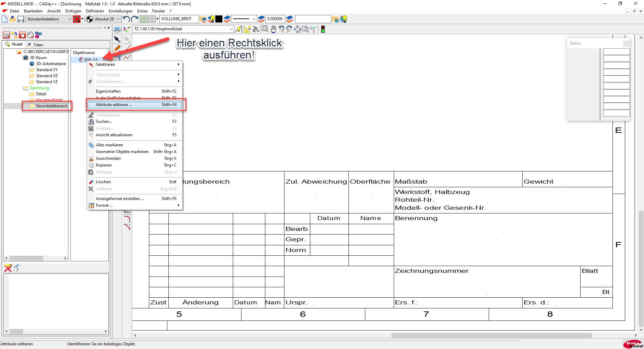Select the Hauptmaßstab tree item

pyautogui.click(x=49, y=100)
